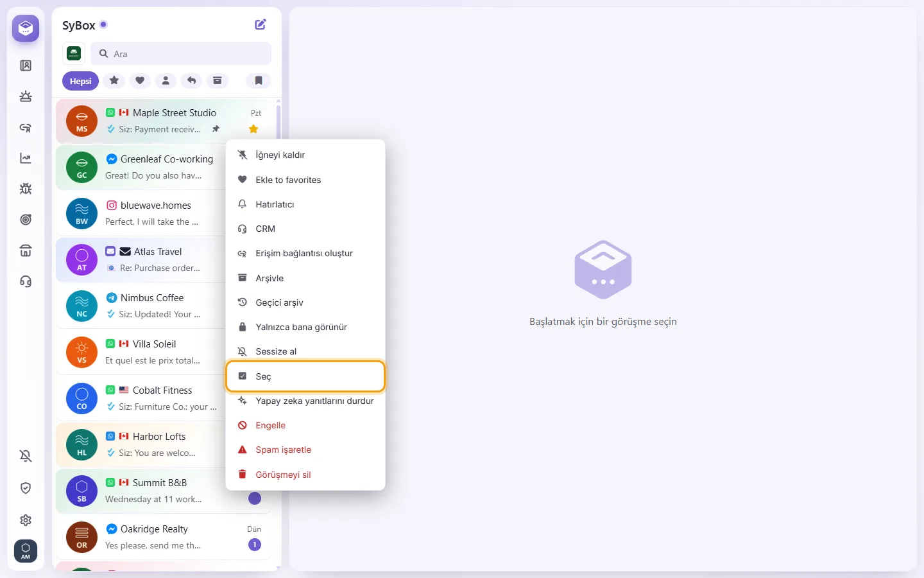924x578 pixels.
Task: Click the Ara search field
Action: tap(181, 54)
